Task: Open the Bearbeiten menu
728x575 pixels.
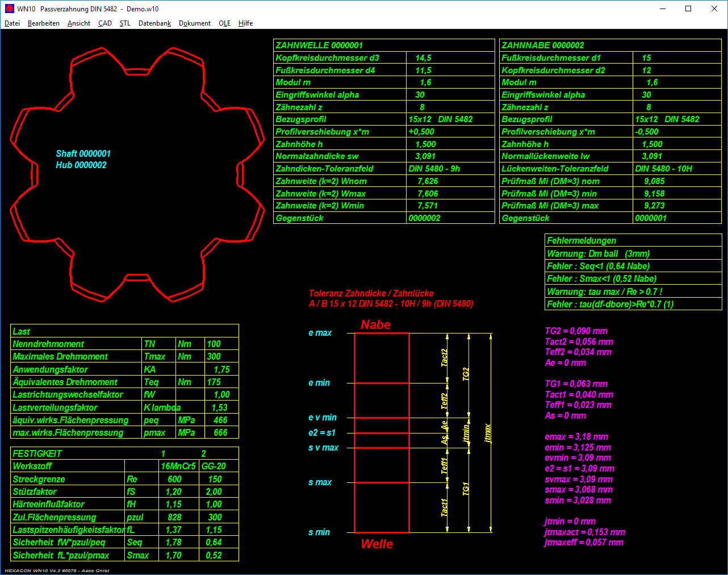Action: (43, 23)
